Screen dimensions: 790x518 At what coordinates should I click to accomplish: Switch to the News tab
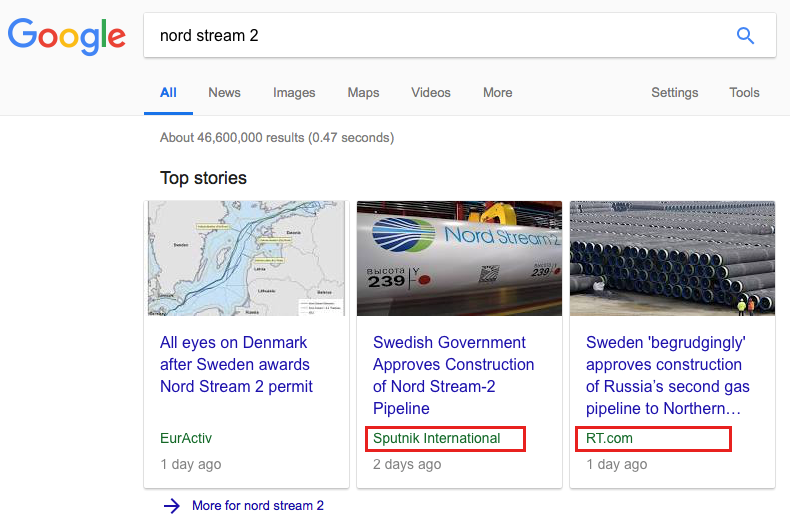pyautogui.click(x=224, y=93)
